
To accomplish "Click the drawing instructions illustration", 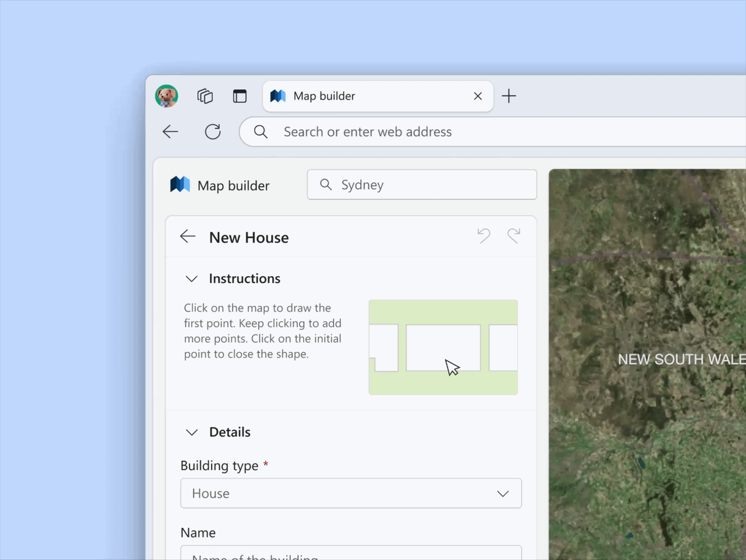I will coord(443,347).
